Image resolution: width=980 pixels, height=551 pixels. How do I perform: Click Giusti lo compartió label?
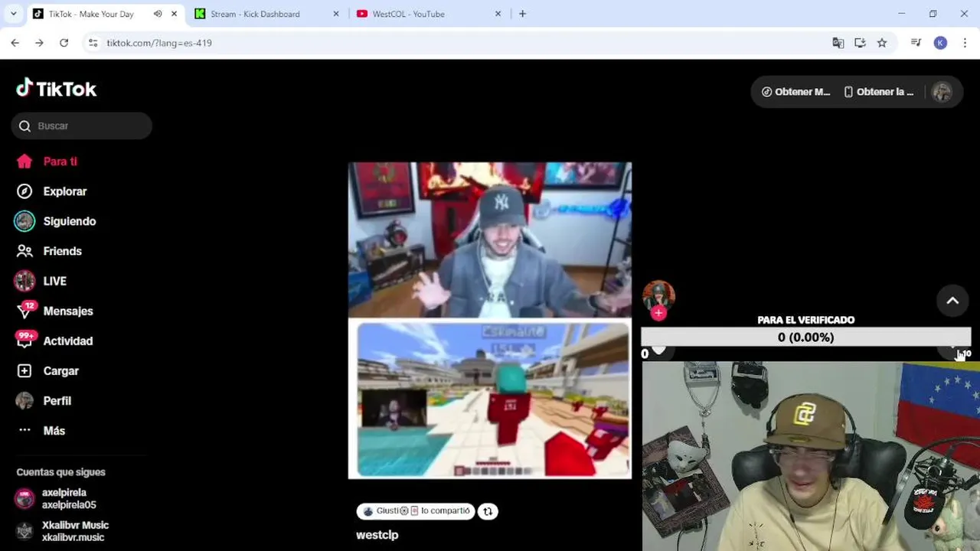coord(416,511)
